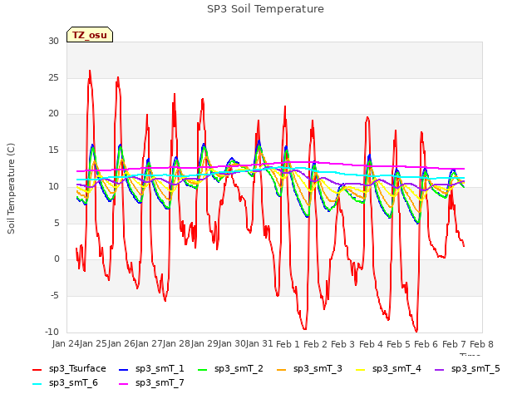
Task: Click the Jan 25 x-axis tick label
Action: click(x=93, y=343)
